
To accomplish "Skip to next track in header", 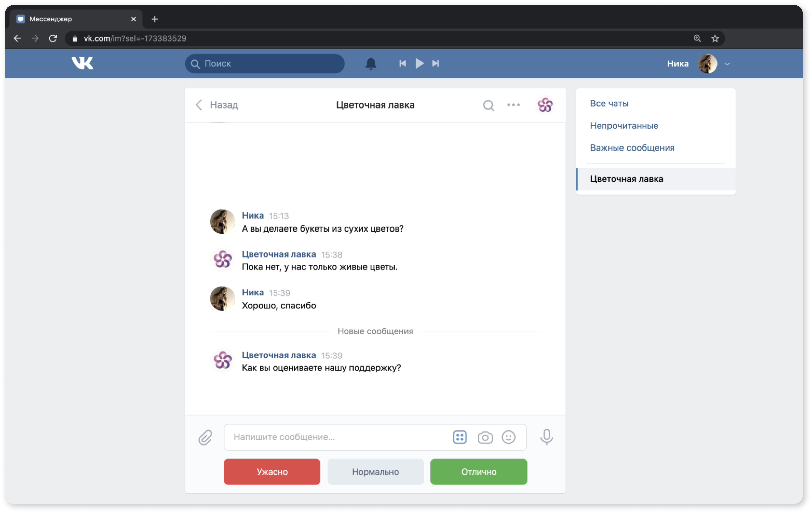I will tap(435, 63).
